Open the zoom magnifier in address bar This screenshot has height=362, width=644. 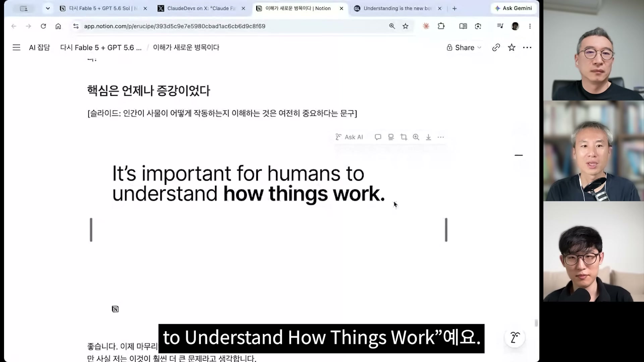pos(392,26)
